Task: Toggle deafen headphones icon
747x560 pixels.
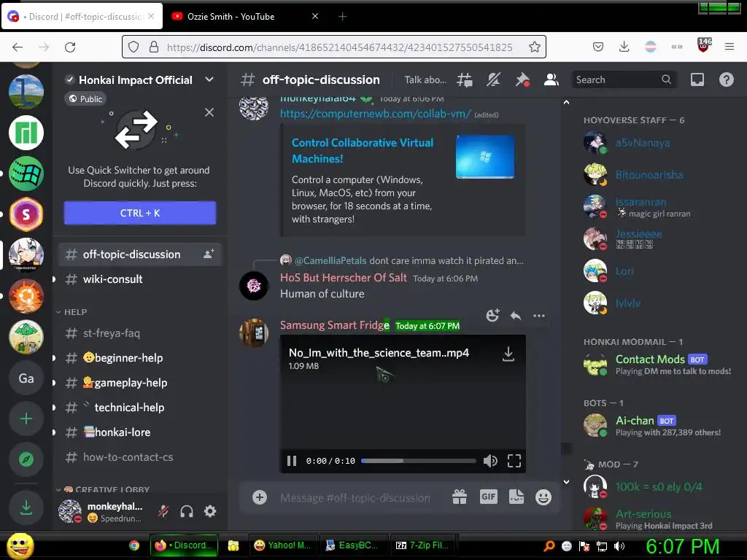Action: coord(187,511)
